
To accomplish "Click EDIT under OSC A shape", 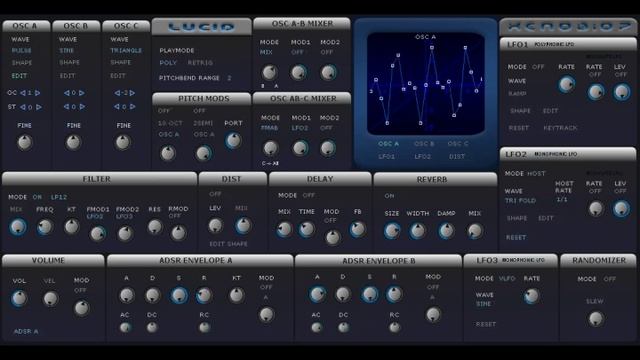I will [x=19, y=76].
